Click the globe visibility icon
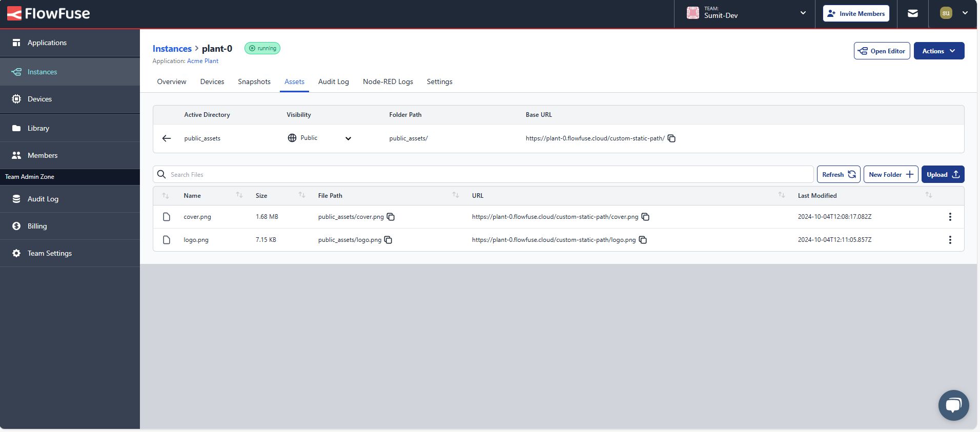 [x=292, y=138]
